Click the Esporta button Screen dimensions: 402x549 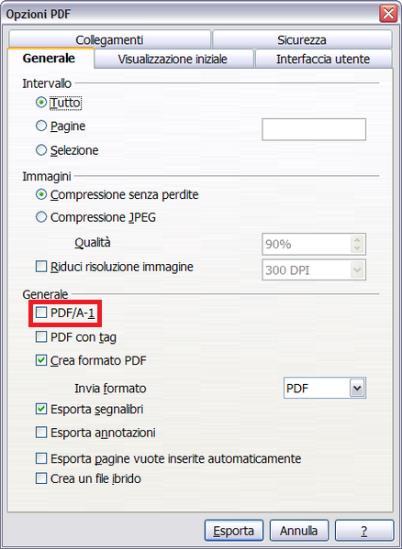tap(234, 530)
